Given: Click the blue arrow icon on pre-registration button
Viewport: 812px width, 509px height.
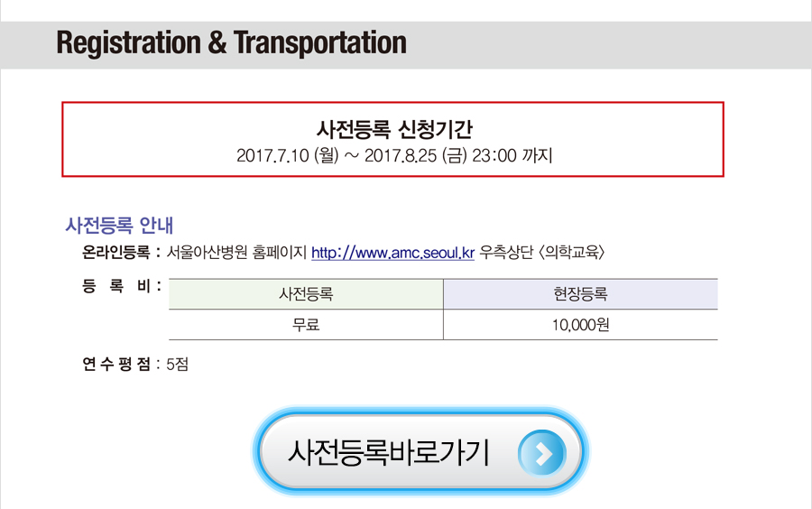Looking at the screenshot, I should point(541,453).
